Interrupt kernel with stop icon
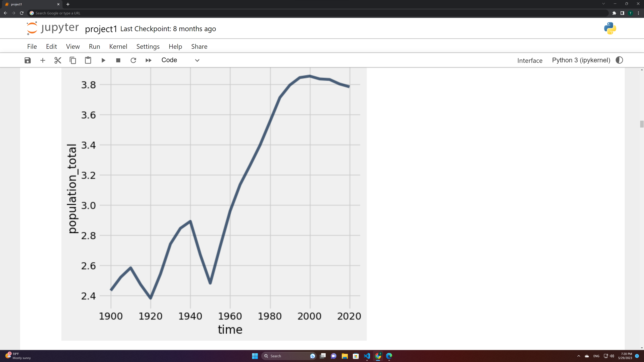This screenshot has height=362, width=644. 118,60
